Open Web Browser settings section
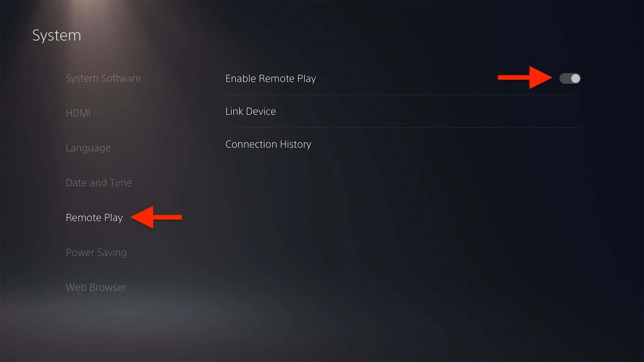The height and width of the screenshot is (362, 644). (x=95, y=287)
